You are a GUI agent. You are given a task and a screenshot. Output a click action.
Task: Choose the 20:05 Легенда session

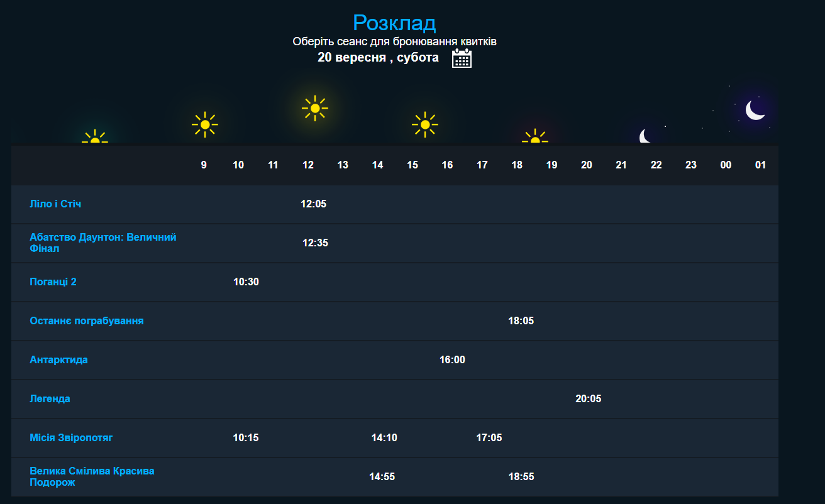coord(588,399)
